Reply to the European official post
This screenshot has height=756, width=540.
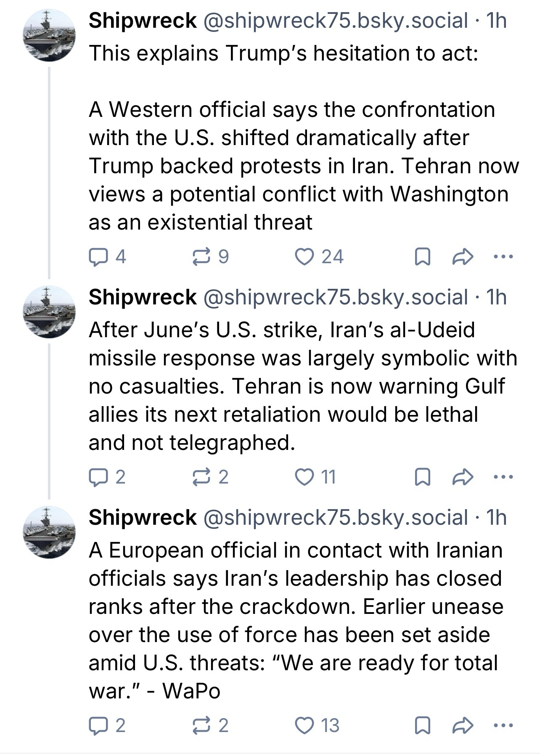click(x=98, y=725)
